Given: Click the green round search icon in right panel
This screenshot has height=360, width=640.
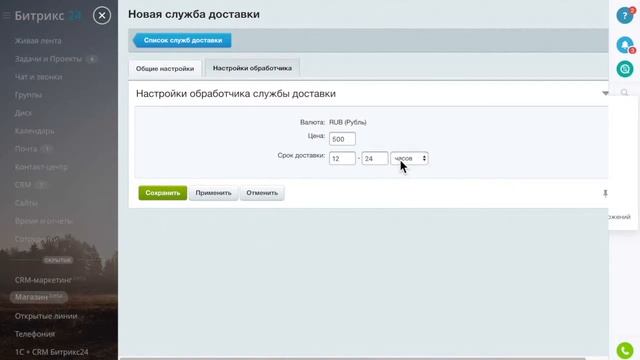Looking at the screenshot, I should (x=624, y=69).
